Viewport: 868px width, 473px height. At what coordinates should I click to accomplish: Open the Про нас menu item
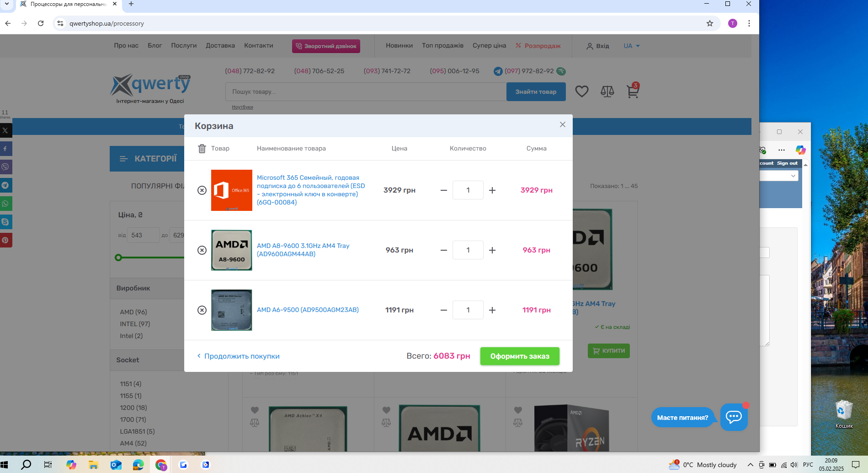(x=126, y=46)
